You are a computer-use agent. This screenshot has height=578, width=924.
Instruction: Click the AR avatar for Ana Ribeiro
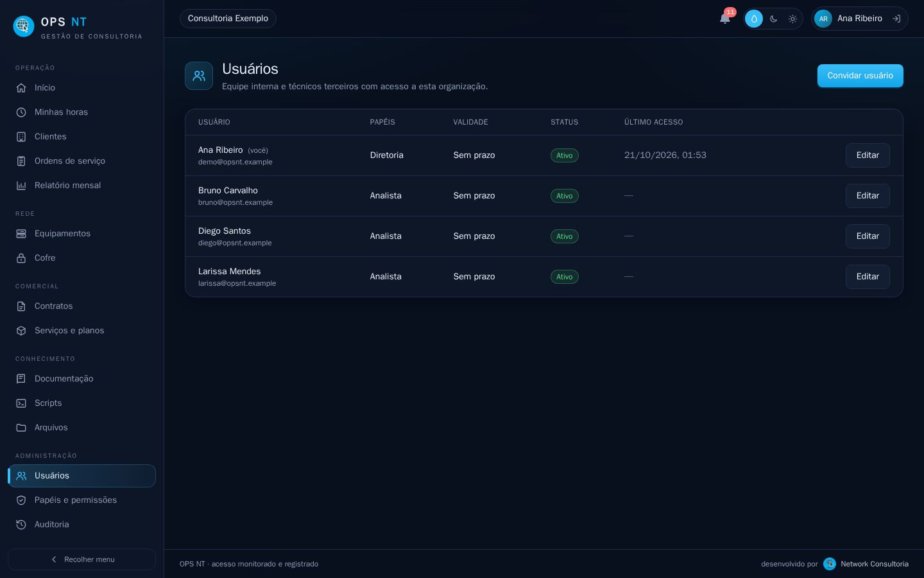point(823,19)
